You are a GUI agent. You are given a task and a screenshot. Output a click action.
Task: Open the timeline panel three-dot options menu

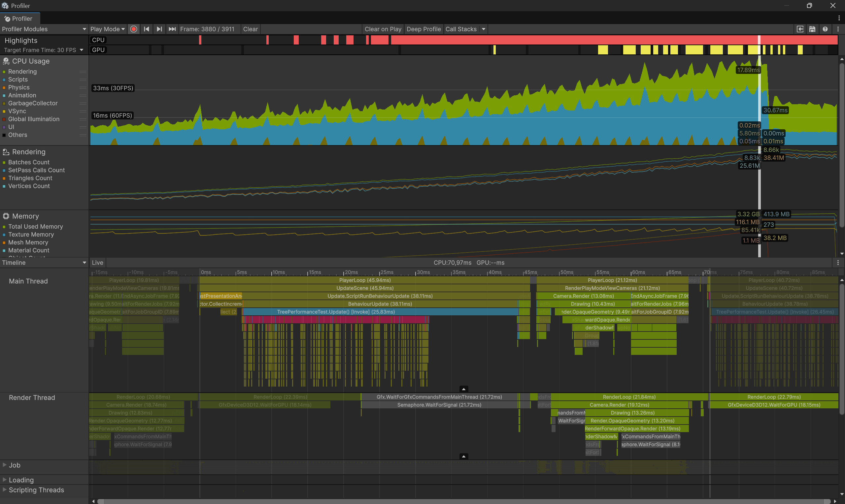tap(838, 263)
